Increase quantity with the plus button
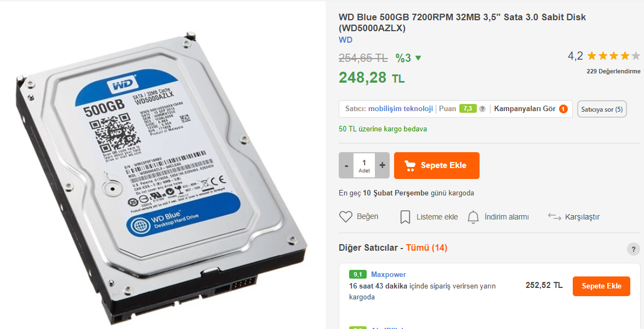The width and height of the screenshot is (644, 329). (x=382, y=165)
